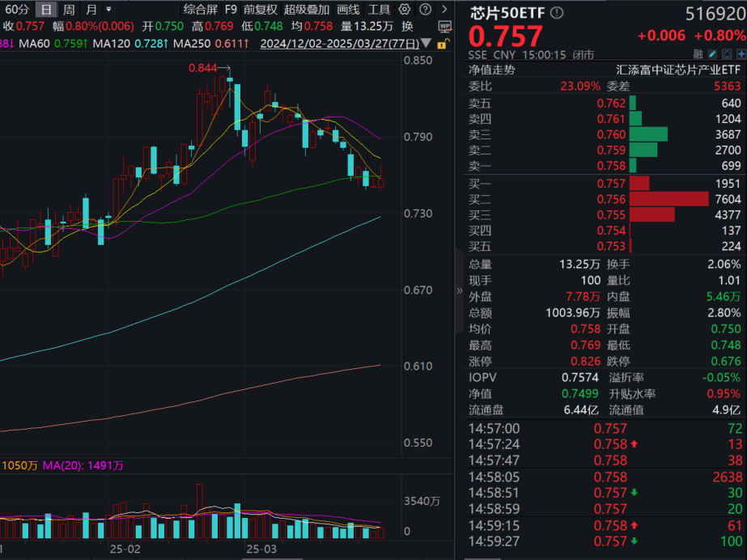Open the date range dropdown triangle
The width and height of the screenshot is (747, 560).
(x=427, y=44)
